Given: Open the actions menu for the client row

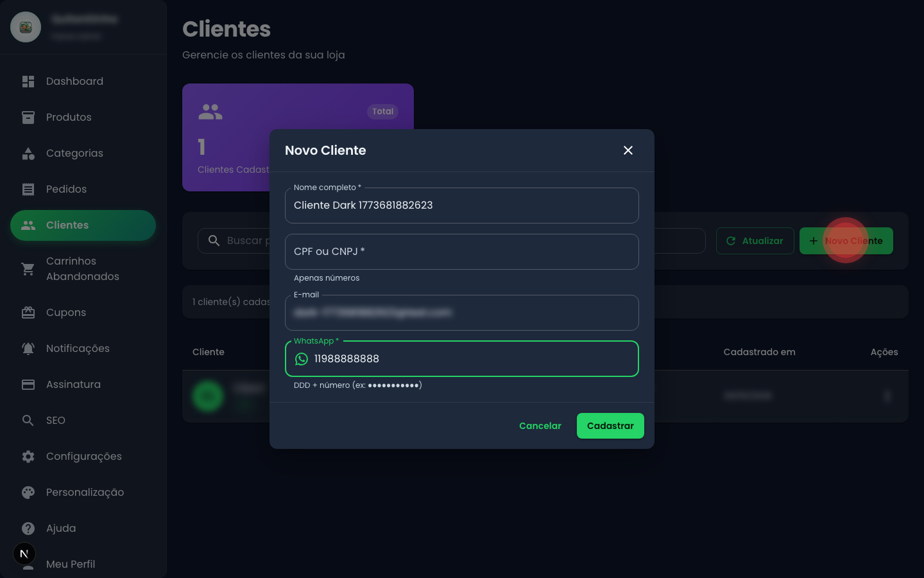Looking at the screenshot, I should click(x=887, y=396).
